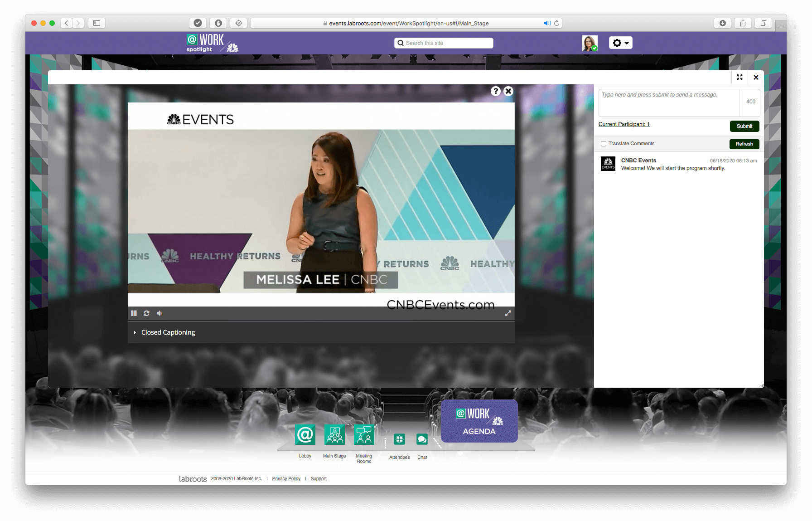Mute the video player volume icon
The image size is (812, 521).
click(159, 313)
